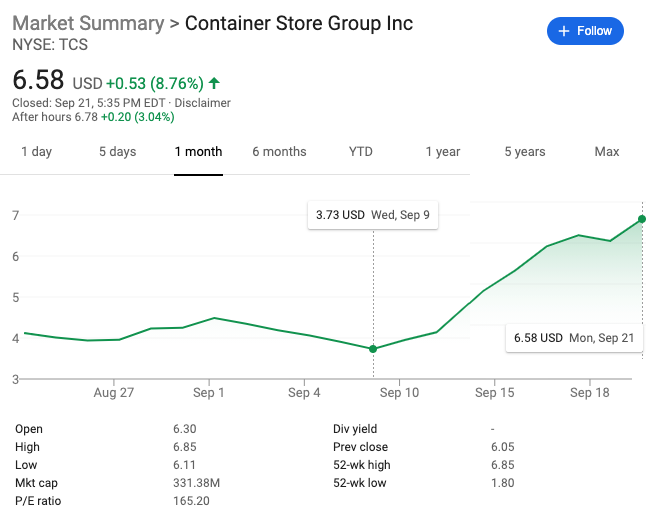The image size is (646, 525).
Task: Click the Sep 10 axis label
Action: pos(399,392)
